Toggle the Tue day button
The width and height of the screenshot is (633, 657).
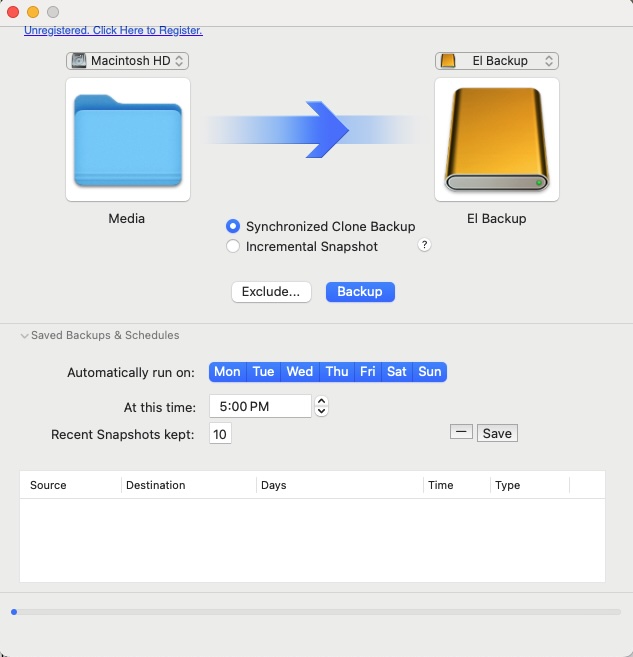264,372
